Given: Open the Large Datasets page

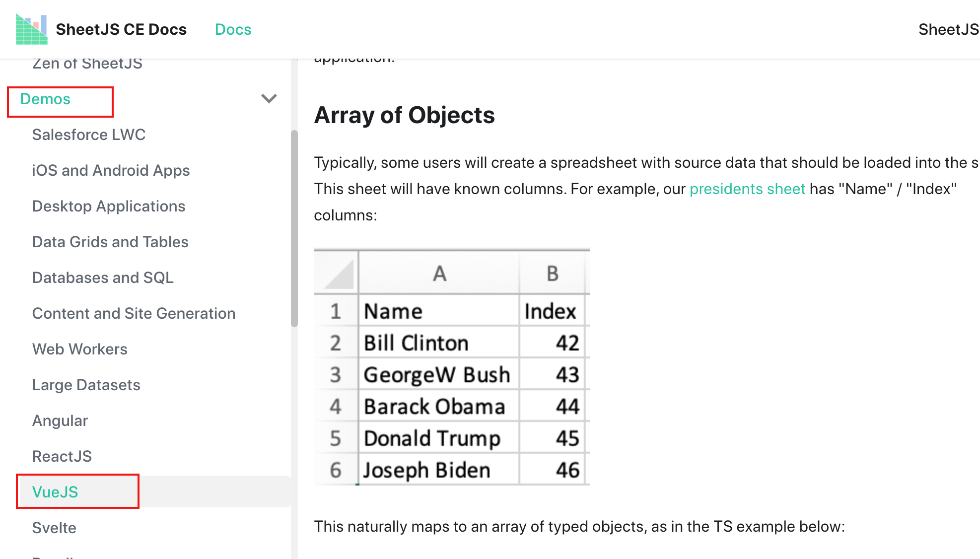Looking at the screenshot, I should click(86, 385).
